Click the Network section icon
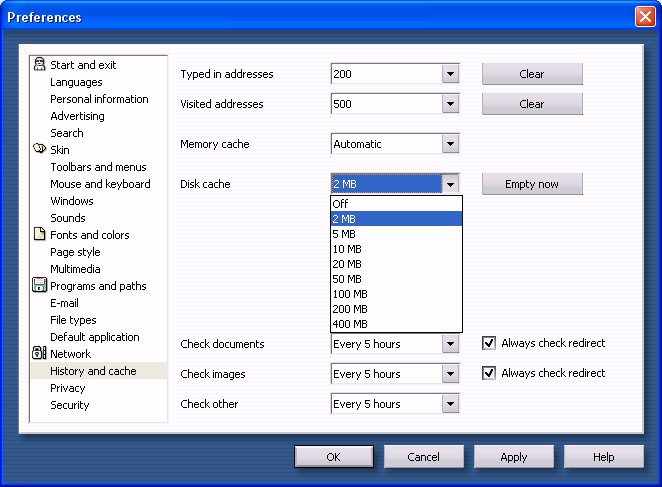662x487 pixels. point(40,354)
